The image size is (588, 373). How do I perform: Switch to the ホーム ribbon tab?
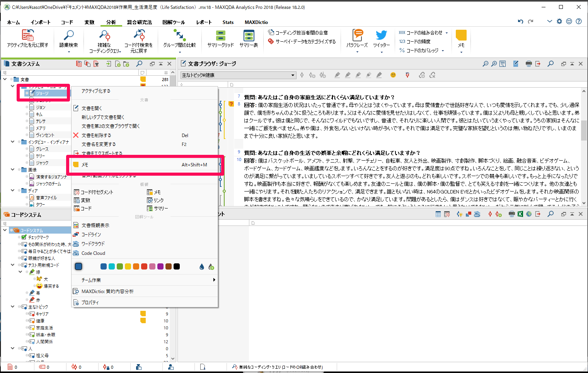coord(13,22)
